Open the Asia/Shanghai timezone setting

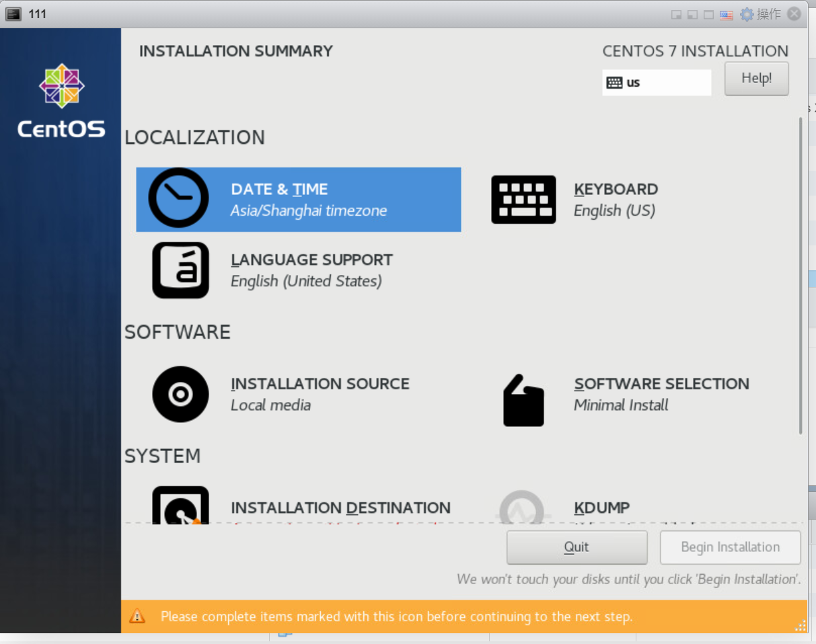[309, 210]
